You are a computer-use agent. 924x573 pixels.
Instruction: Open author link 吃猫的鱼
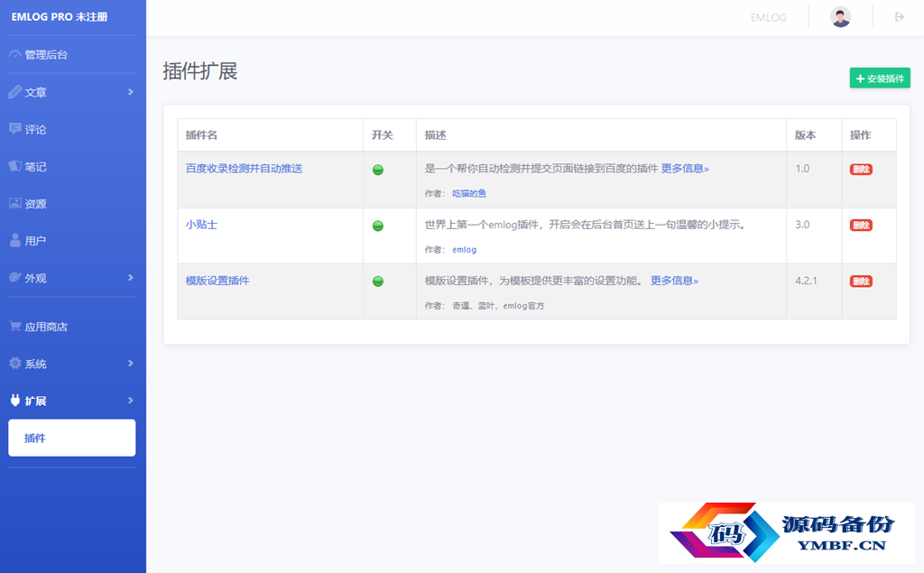(x=469, y=193)
